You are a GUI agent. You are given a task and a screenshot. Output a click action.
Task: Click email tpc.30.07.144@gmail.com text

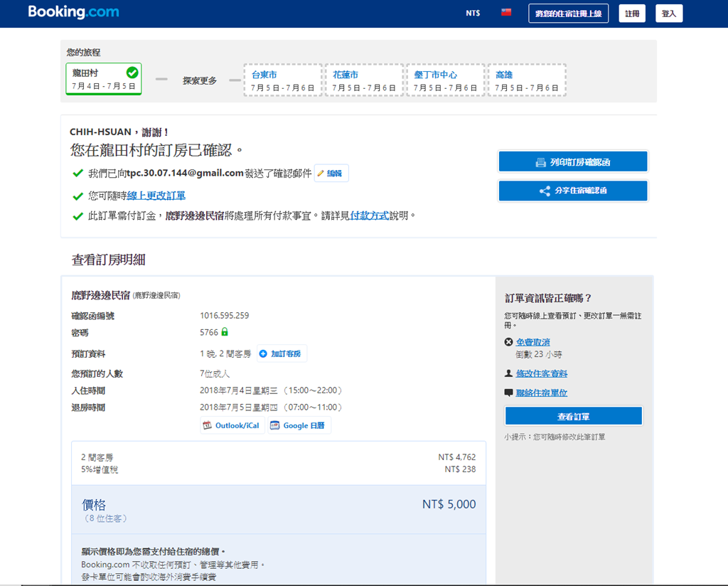pyautogui.click(x=185, y=174)
